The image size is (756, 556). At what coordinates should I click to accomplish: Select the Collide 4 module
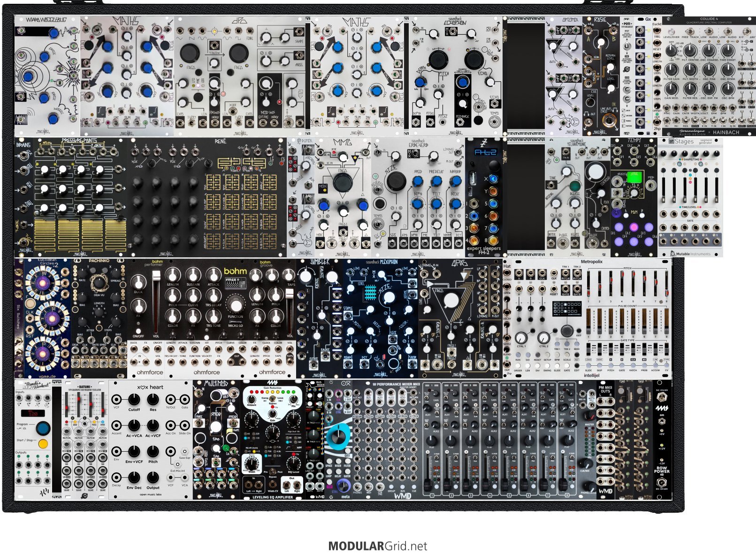pyautogui.click(x=709, y=76)
